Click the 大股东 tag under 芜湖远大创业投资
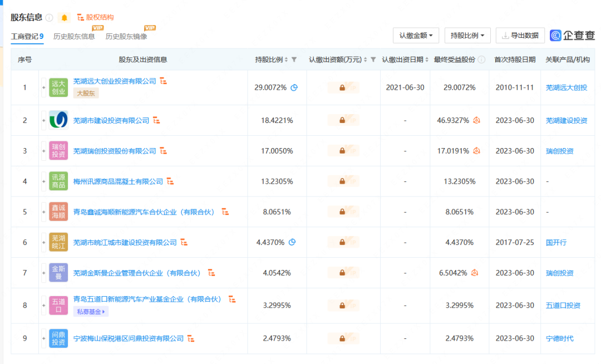Screen dimensions: 601x364 pyautogui.click(x=86, y=93)
